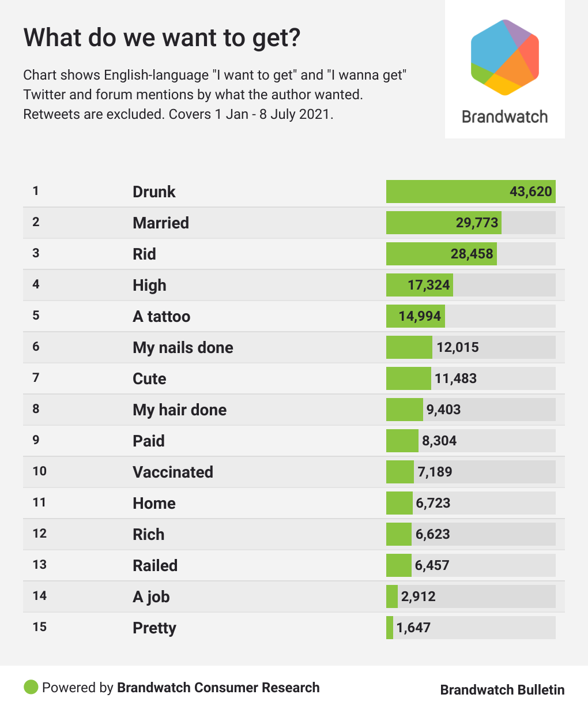This screenshot has width=588, height=713.
Task: Click the Brandwatch Consumer Research text
Action: click(218, 688)
